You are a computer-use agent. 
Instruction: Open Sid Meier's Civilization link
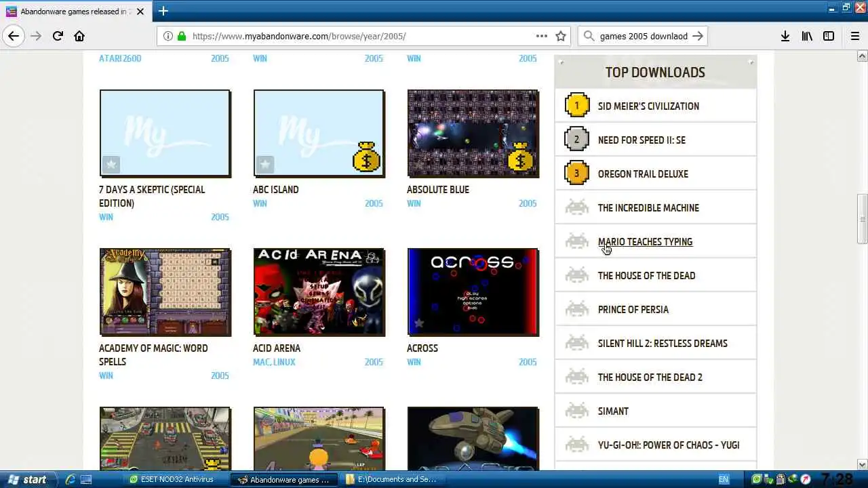(648, 106)
